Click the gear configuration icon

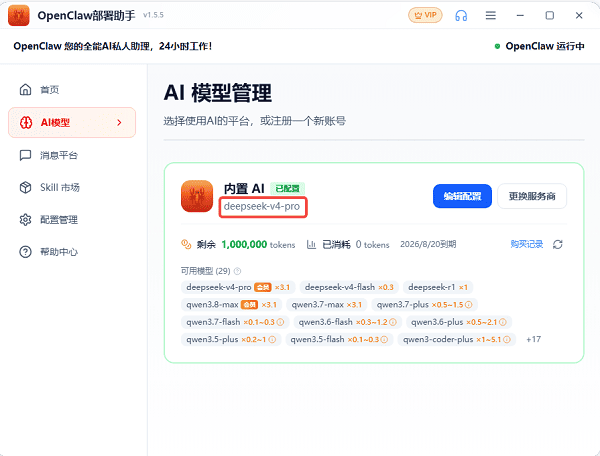point(25,220)
